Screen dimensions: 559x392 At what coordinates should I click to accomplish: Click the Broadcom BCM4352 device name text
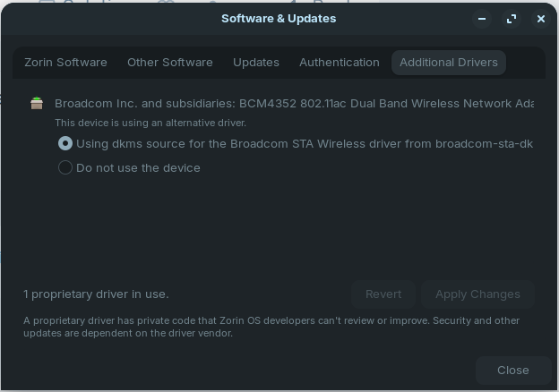[294, 104]
